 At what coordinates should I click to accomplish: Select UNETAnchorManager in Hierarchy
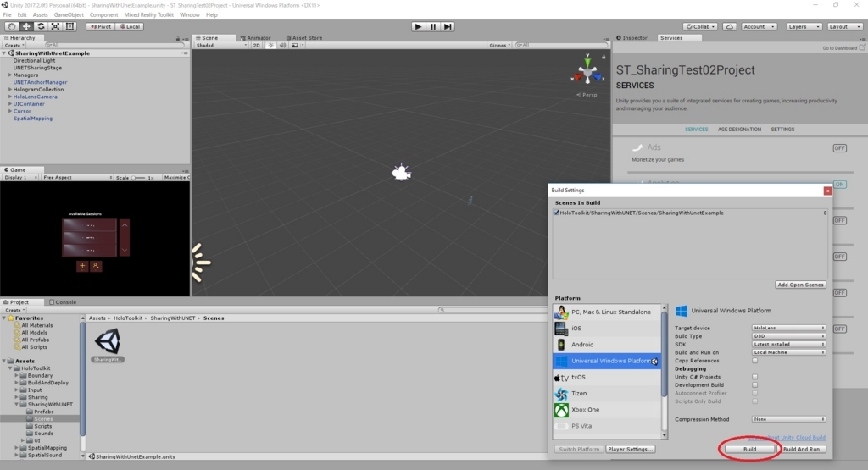[x=40, y=82]
